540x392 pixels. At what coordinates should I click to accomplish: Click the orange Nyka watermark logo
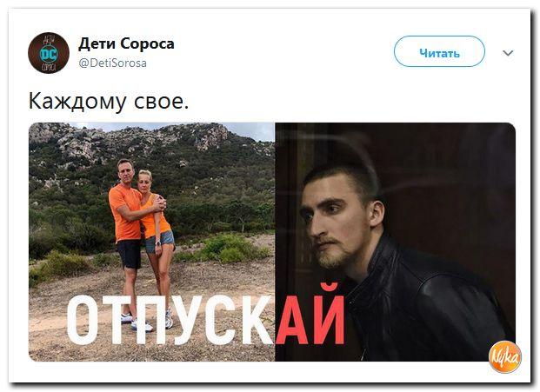[x=505, y=357]
